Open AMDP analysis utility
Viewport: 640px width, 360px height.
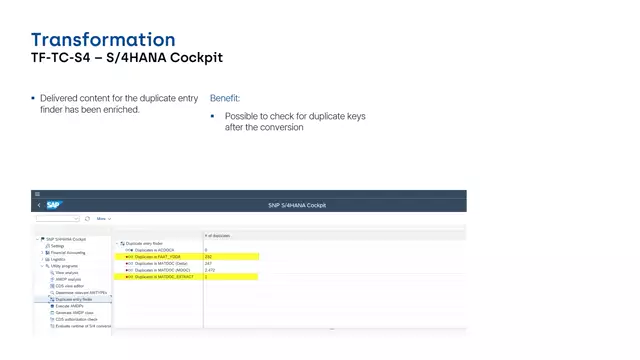tap(68, 279)
